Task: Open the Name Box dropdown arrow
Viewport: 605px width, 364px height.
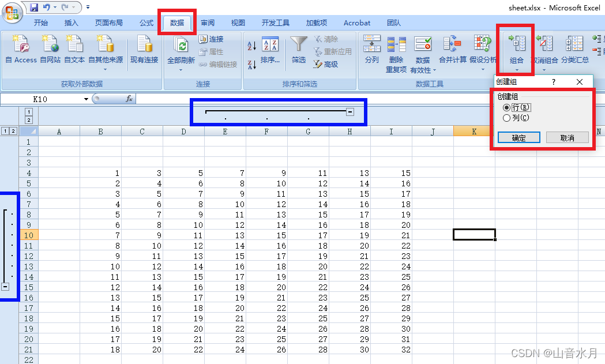Action: [86, 99]
